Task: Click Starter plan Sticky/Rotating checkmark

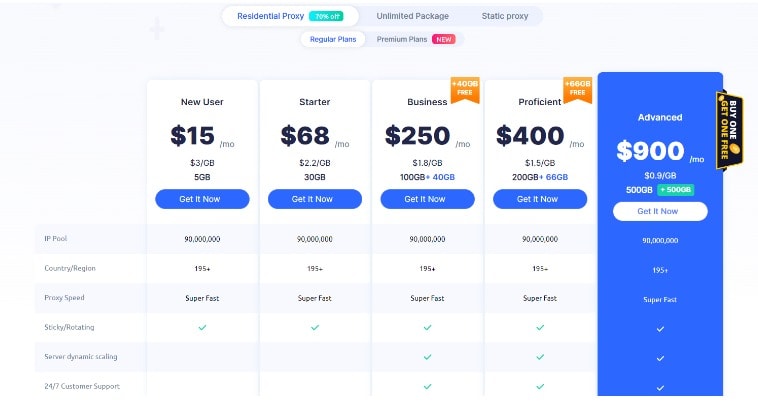Action: point(314,327)
